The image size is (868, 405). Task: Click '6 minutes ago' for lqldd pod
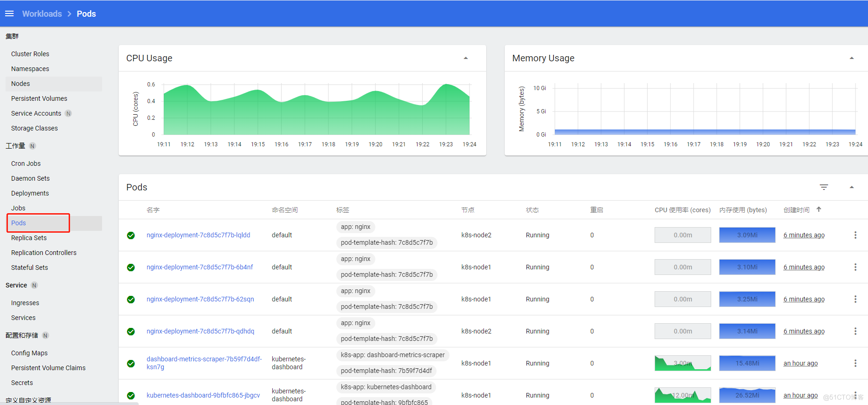click(804, 235)
